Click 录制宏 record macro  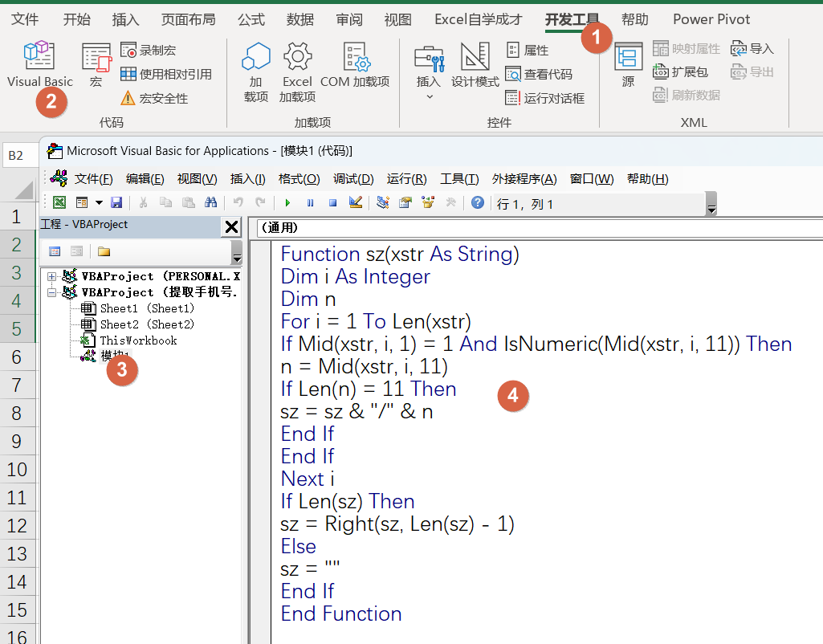[x=148, y=51]
